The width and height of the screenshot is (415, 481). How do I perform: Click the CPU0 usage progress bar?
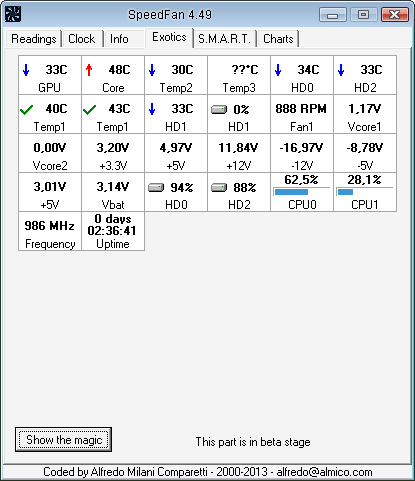point(302,192)
